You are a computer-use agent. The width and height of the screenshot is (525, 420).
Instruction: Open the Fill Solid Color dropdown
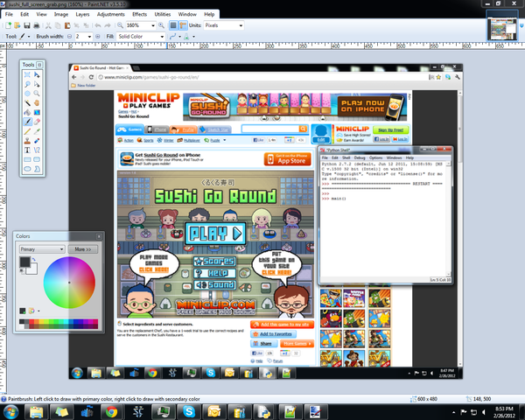(162, 37)
